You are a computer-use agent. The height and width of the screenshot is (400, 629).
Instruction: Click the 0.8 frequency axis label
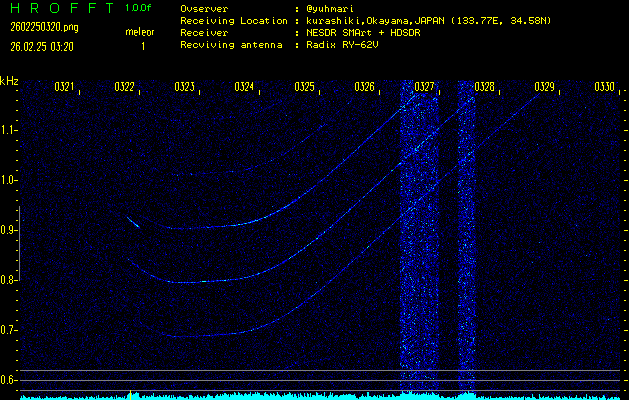(10, 280)
